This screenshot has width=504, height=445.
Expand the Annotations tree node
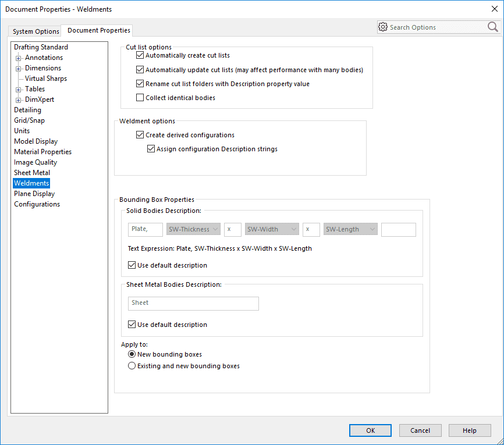(18, 58)
